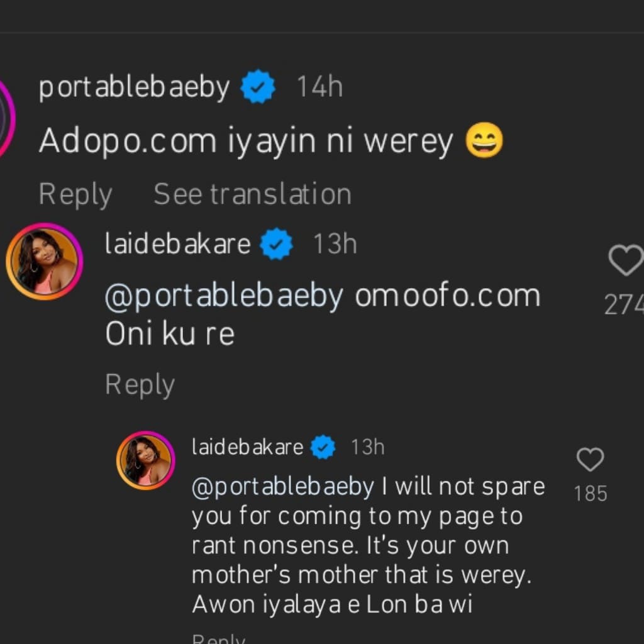Click the verified badge beside laidebakare's first comment
The height and width of the screenshot is (644, 644).
[275, 244]
